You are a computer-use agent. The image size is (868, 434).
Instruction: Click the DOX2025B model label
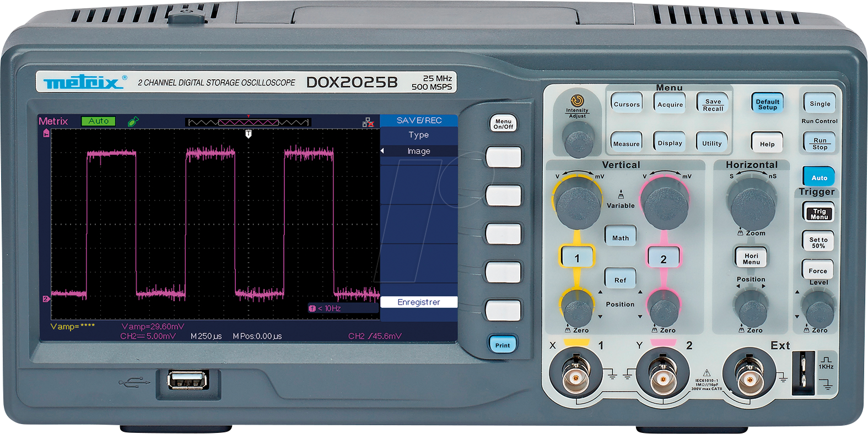tap(352, 82)
